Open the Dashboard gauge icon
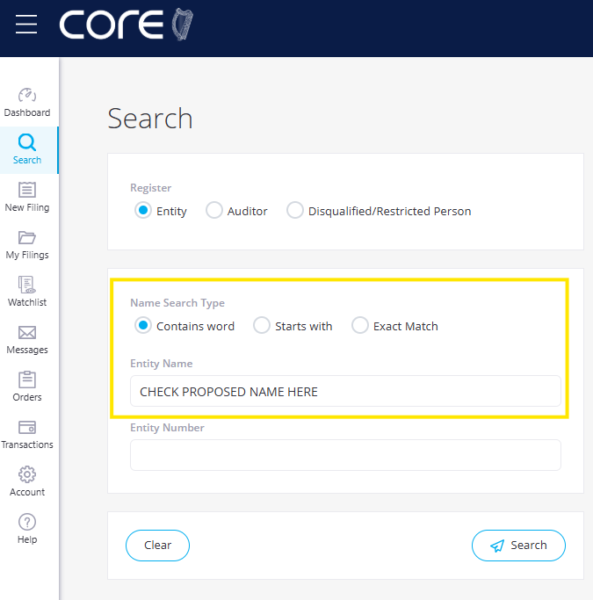Viewport: 593px width, 600px height. (x=27, y=95)
